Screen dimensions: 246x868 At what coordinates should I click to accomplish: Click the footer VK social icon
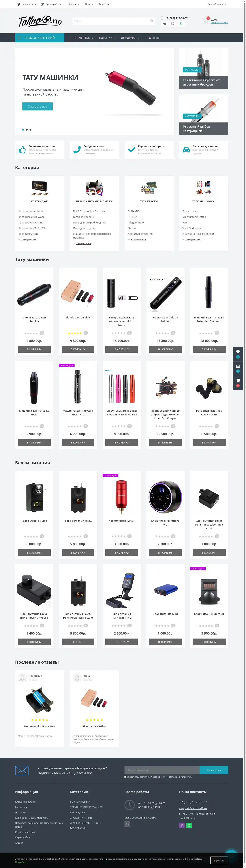(127, 824)
